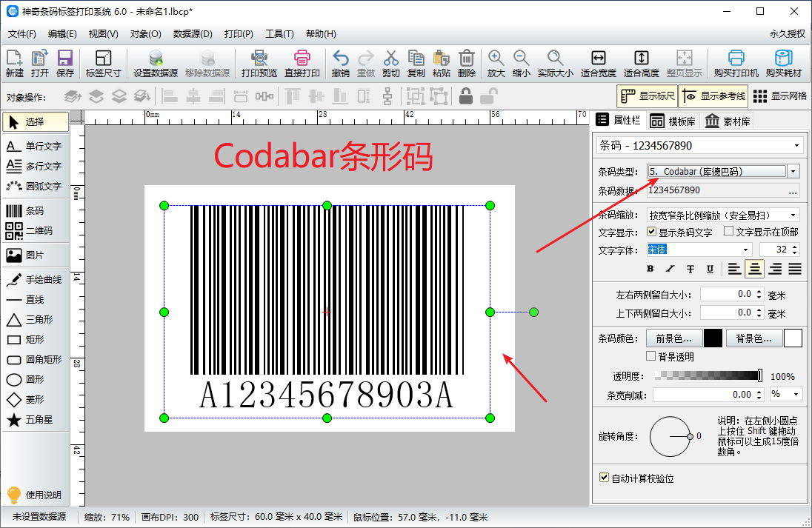Open the 条码类型 barcode type dropdown
The image size is (812, 528).
click(793, 171)
